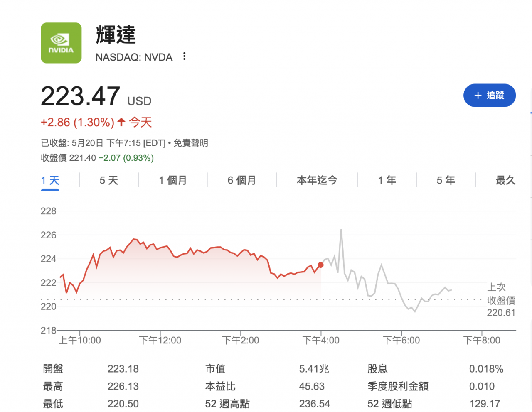Click the 52 週高點 value 236.54
532x412 pixels.
[315, 404]
